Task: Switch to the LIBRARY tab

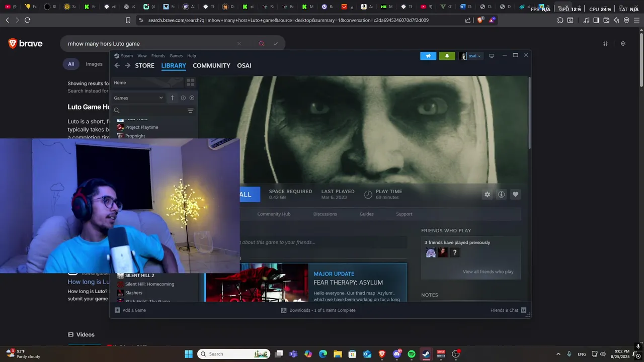Action: point(174,65)
